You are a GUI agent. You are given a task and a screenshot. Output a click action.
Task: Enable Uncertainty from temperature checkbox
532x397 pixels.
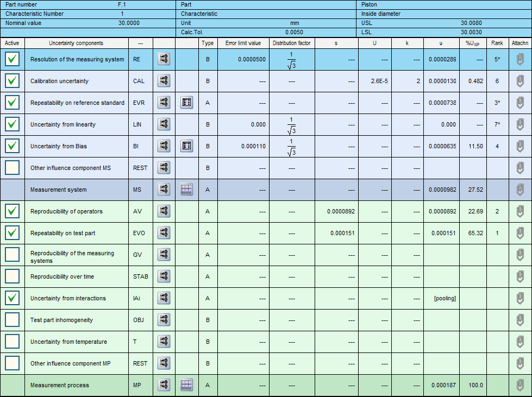pos(12,341)
